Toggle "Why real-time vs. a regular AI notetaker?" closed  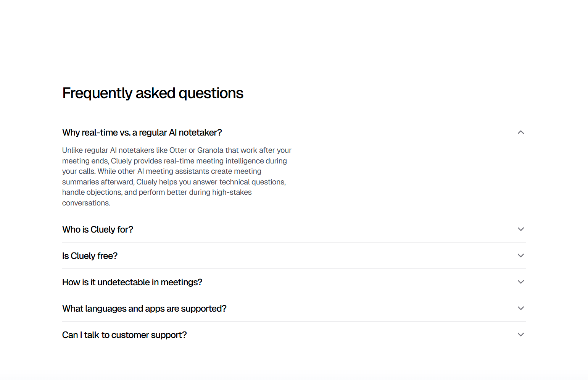tap(142, 132)
